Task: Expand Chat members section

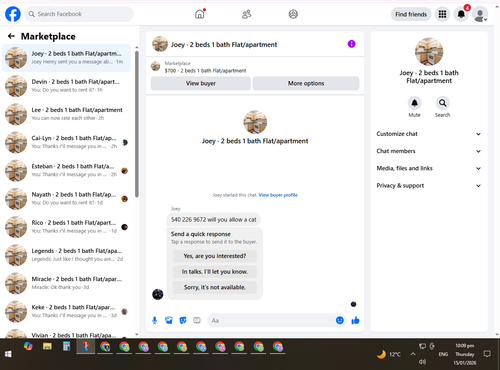Action: [429, 151]
